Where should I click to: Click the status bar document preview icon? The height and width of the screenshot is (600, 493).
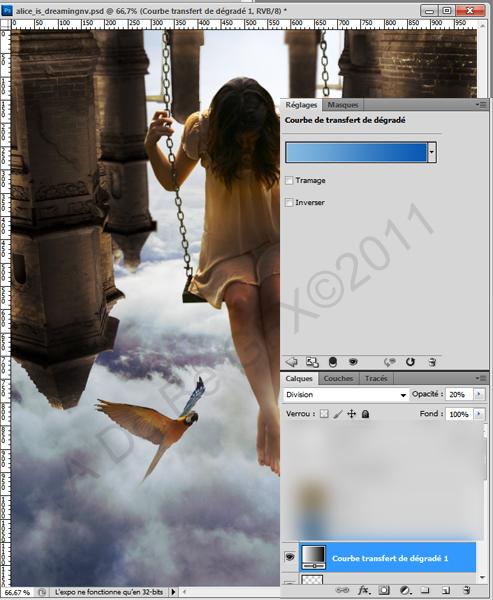click(42, 592)
